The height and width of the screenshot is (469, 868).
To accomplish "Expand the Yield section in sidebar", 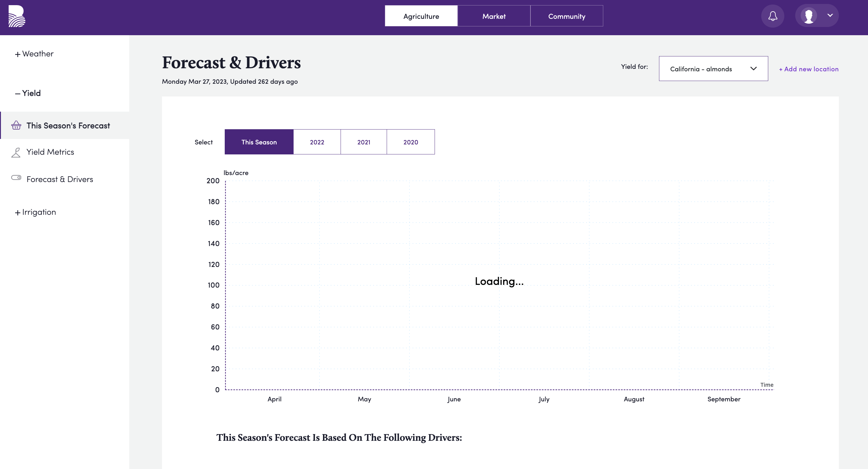I will tap(28, 93).
